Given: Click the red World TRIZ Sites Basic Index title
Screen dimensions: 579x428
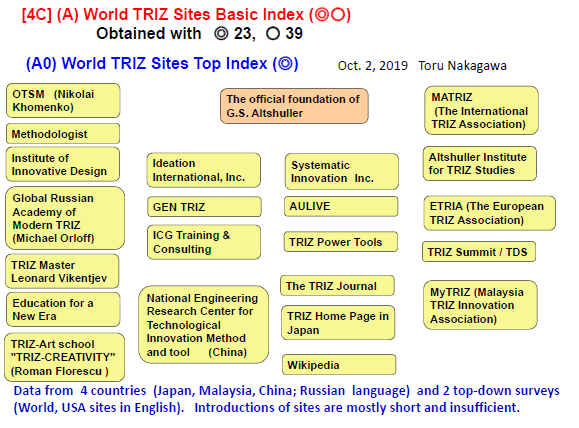Looking at the screenshot, I should click(x=186, y=15).
